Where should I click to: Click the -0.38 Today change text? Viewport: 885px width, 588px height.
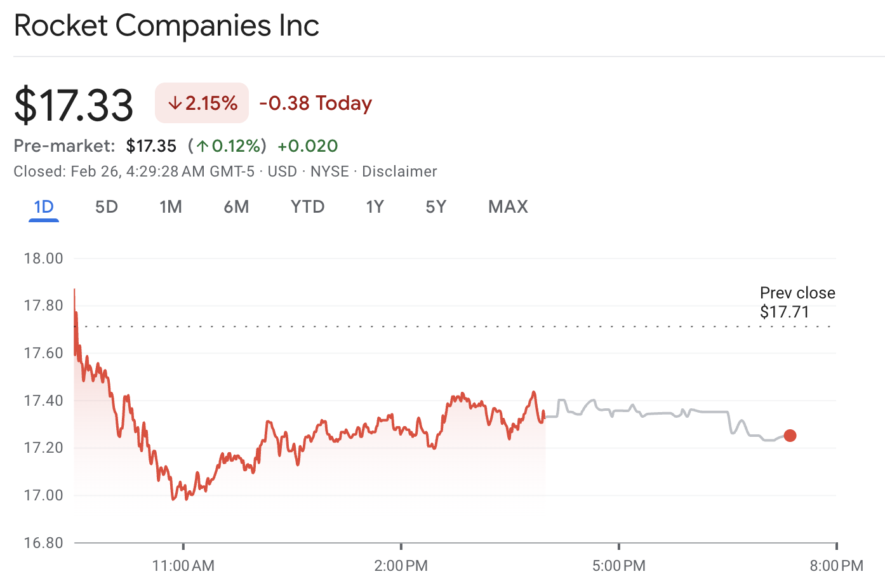pos(316,103)
